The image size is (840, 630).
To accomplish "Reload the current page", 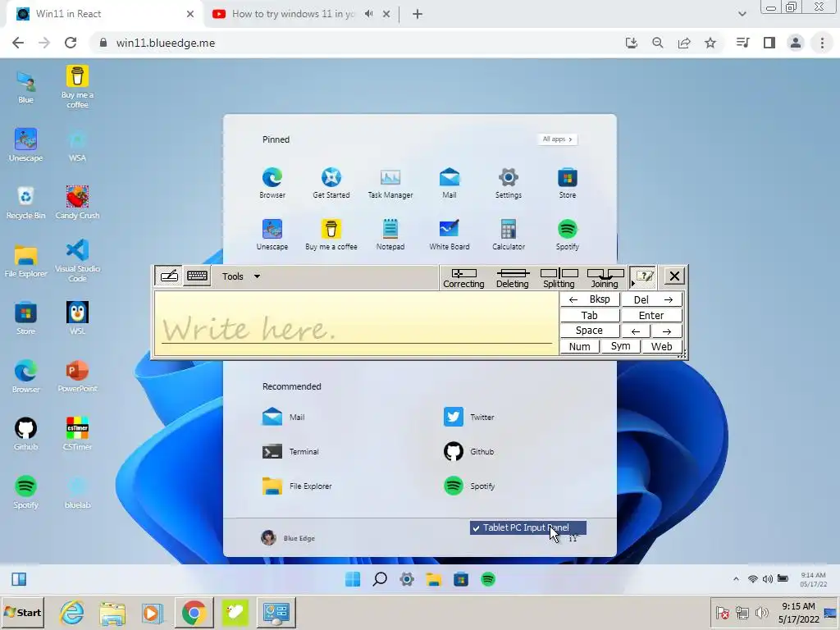I will (x=71, y=43).
